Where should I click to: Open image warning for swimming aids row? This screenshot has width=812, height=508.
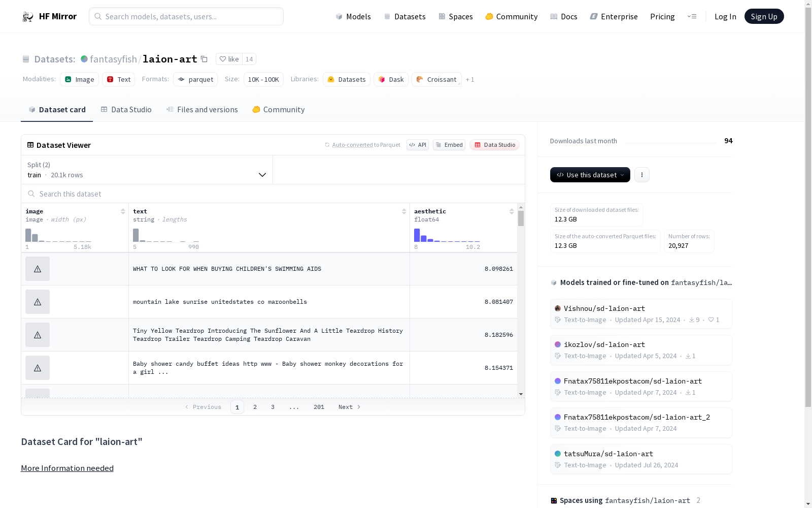[x=38, y=269]
